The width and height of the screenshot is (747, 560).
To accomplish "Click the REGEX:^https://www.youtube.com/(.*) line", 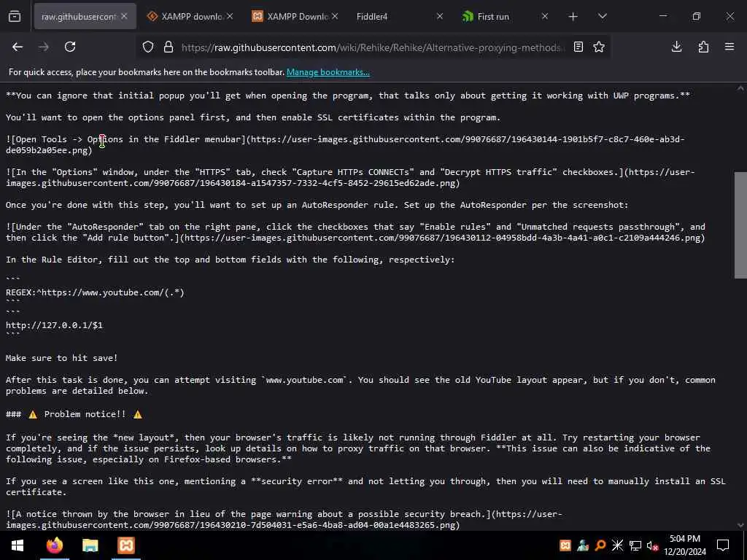I will [x=95, y=292].
